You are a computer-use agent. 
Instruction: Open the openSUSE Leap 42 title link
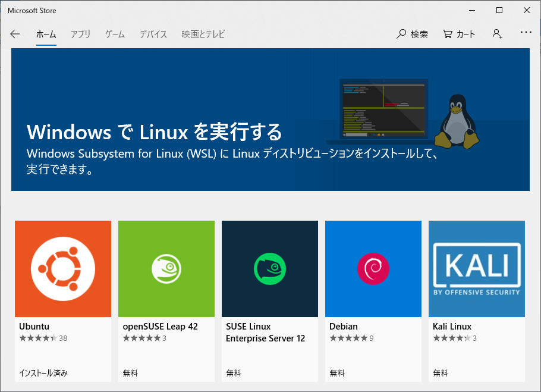pyautogui.click(x=160, y=327)
